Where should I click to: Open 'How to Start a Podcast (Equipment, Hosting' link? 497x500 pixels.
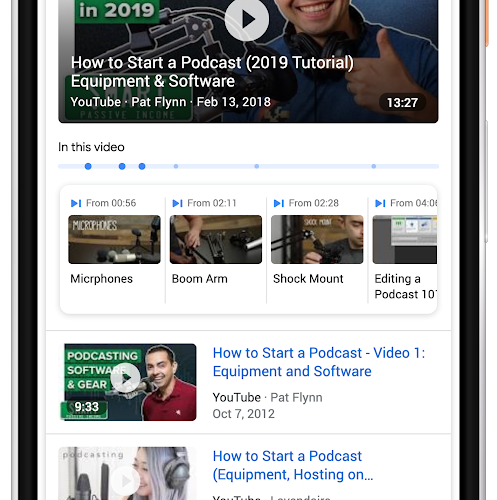(293, 465)
